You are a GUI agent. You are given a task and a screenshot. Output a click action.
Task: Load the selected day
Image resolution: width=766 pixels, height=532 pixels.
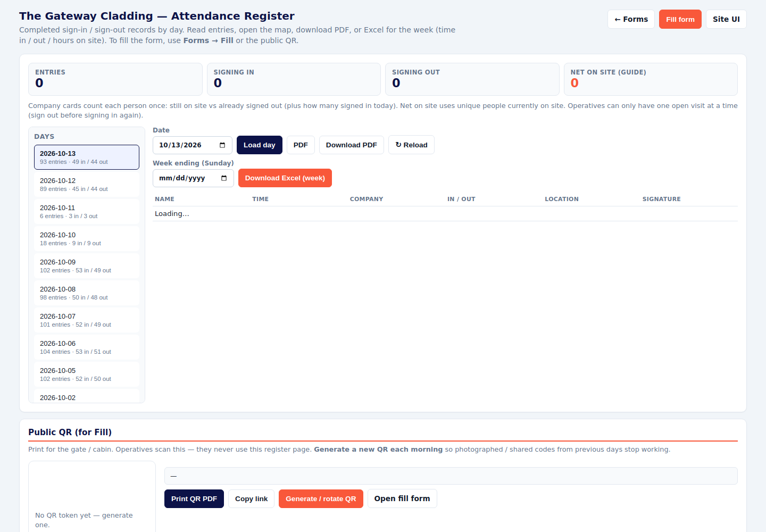tap(260, 145)
